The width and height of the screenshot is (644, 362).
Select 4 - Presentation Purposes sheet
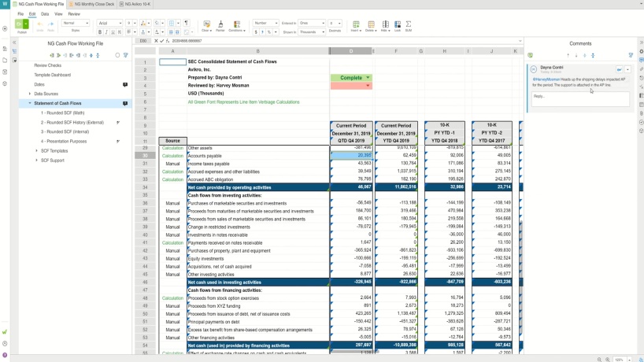coord(64,141)
